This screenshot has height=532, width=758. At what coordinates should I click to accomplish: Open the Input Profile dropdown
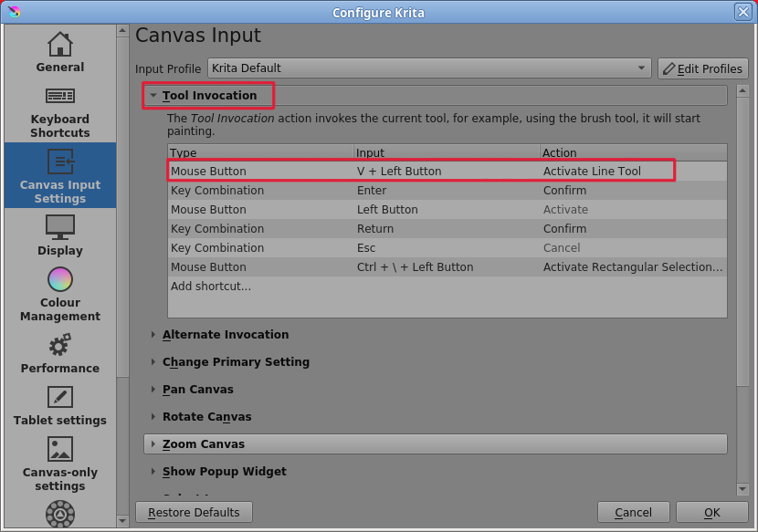point(429,68)
